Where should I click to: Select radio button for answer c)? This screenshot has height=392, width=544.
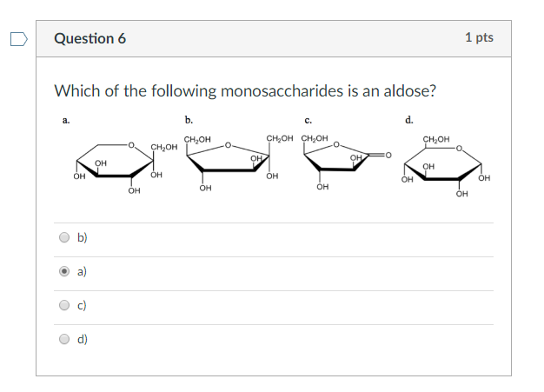(x=64, y=305)
